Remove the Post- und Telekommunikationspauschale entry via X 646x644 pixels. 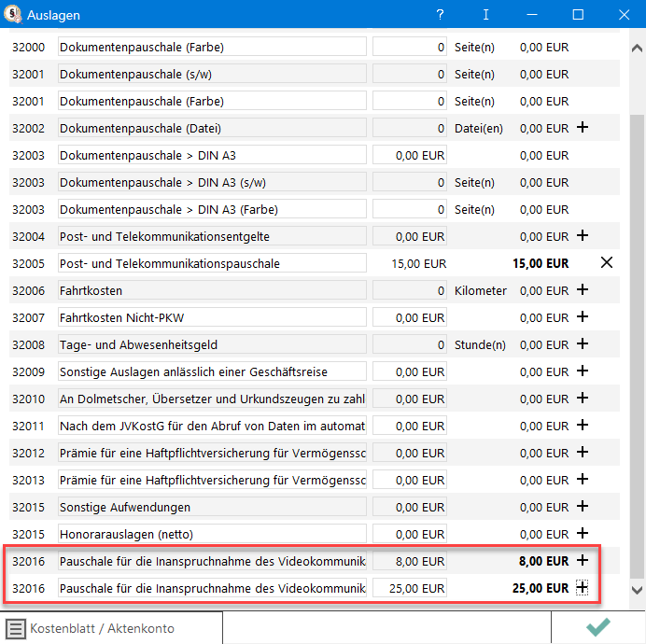click(x=607, y=262)
